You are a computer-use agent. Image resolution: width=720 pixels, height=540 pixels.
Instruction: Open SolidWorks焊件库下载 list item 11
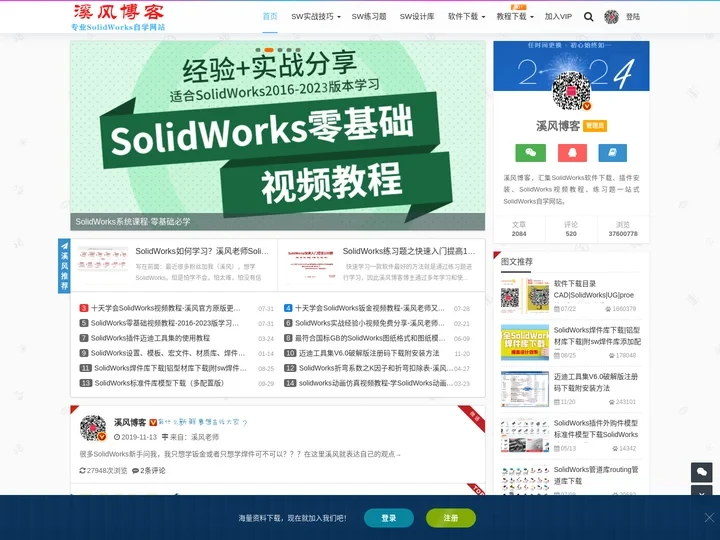[170, 368]
